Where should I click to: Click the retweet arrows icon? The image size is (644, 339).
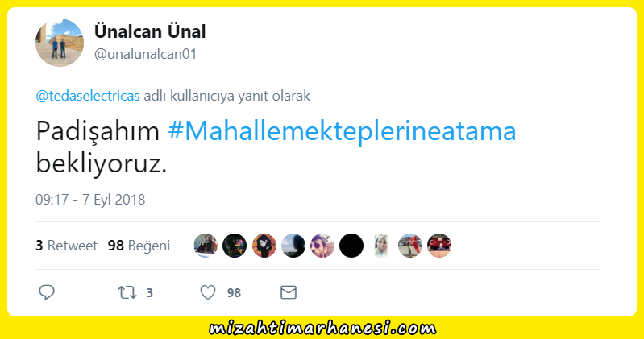127,292
